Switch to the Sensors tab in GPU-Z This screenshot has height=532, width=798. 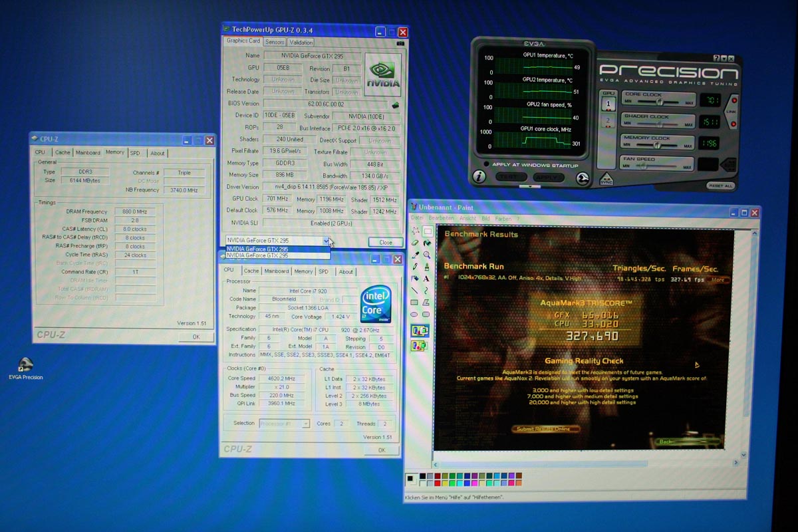tap(275, 42)
